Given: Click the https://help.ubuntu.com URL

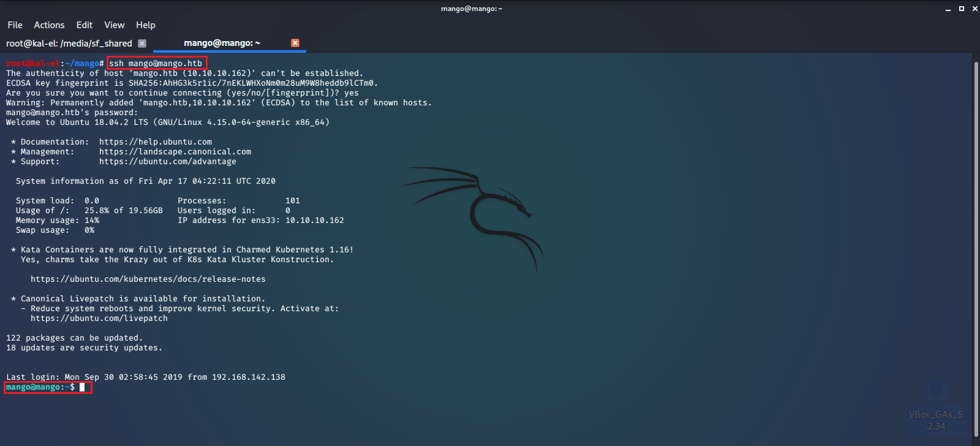Looking at the screenshot, I should (156, 142).
